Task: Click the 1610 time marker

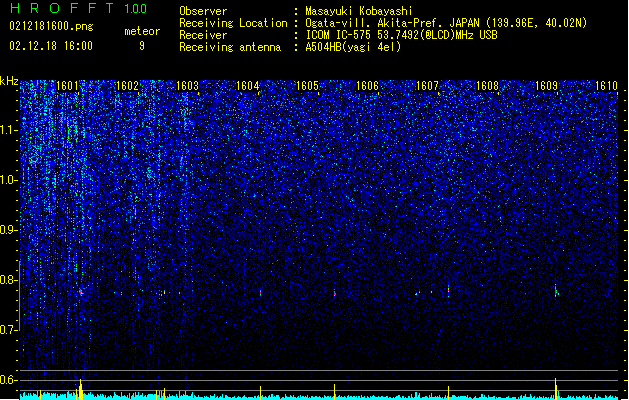Action: pyautogui.click(x=607, y=86)
